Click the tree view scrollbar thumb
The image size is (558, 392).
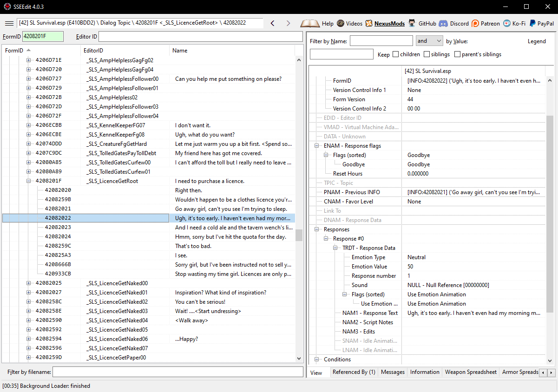point(299,235)
